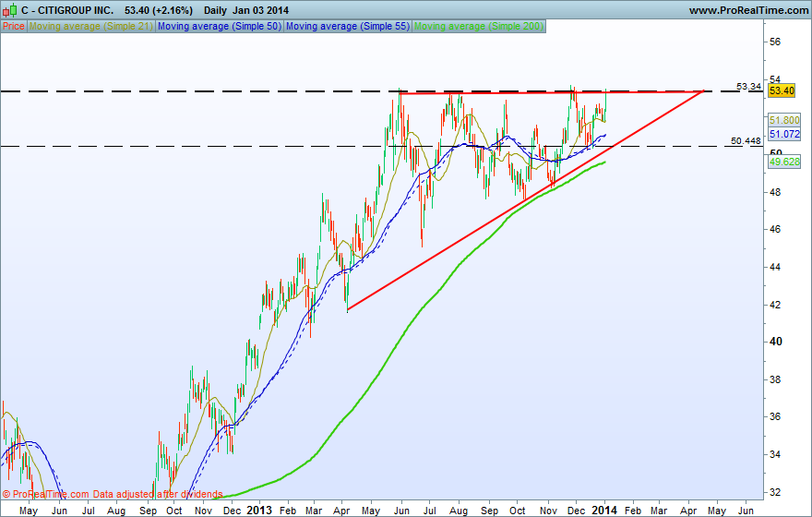812x517 pixels.
Task: Click the 49.628 moving average value tag
Action: coord(784,162)
